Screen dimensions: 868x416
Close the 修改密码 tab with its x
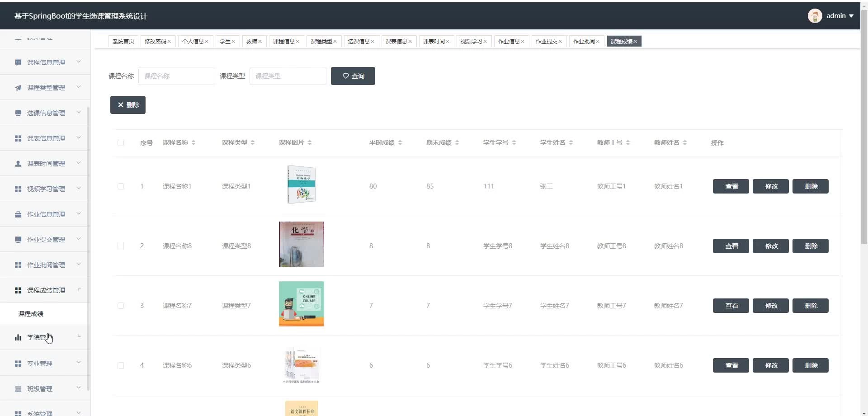[x=169, y=42]
